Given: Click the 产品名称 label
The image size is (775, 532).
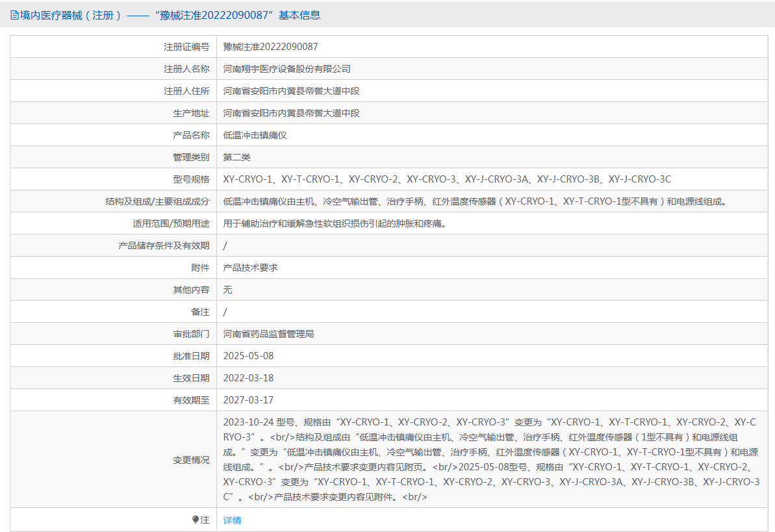Looking at the screenshot, I should click(x=191, y=135).
